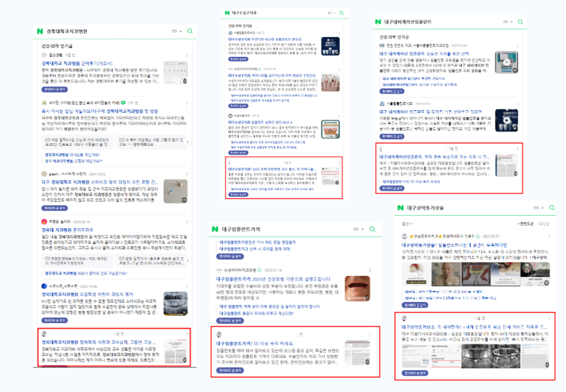The width and height of the screenshot is (566, 392).
Task: Open the more-options dots on the 소아치과 유아 과잉치 post
Action: [x=187, y=174]
